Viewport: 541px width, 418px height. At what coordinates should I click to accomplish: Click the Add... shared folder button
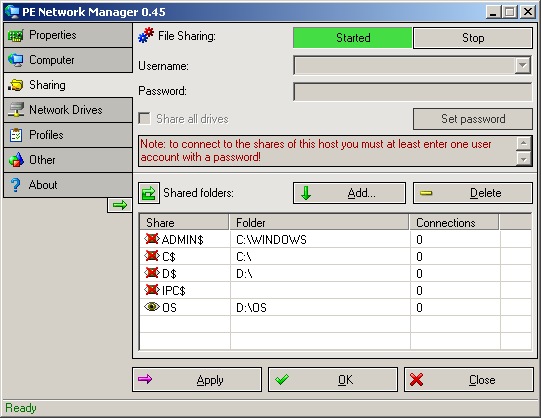[349, 193]
